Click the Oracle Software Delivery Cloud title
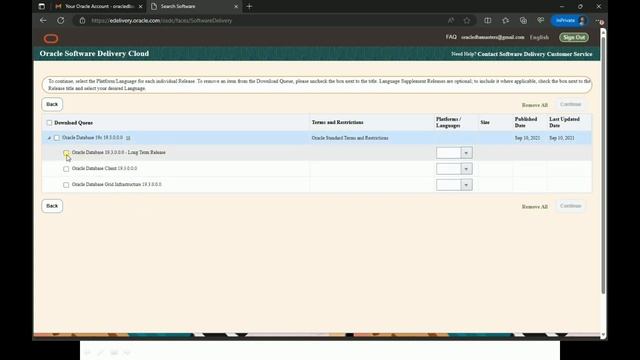Image resolution: width=640 pixels, height=360 pixels. 94,53
